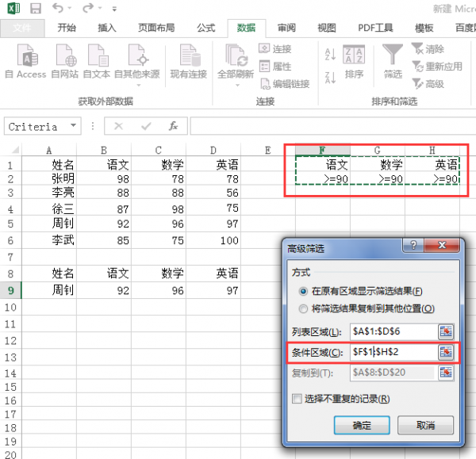Switch to the 公式 tab

click(x=205, y=28)
